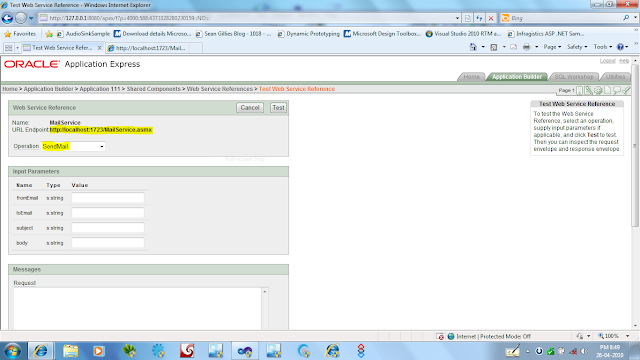This screenshot has height=360, width=640.
Task: Switch to SQL Workshop tab
Action: coord(573,77)
